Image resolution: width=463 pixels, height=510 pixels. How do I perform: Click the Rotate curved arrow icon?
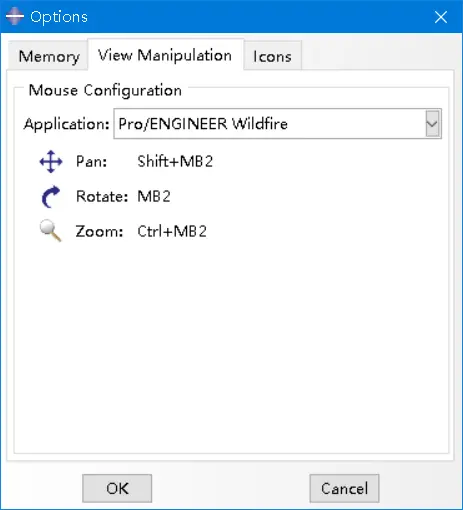click(51, 197)
